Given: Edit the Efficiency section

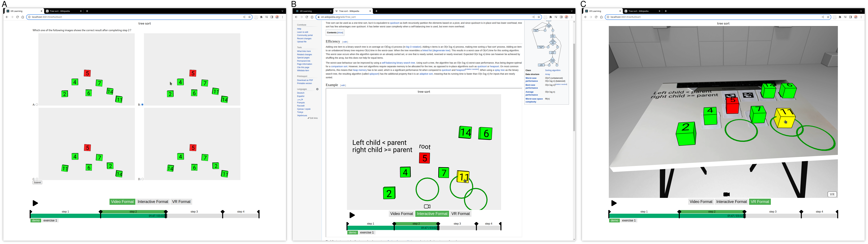Looking at the screenshot, I should click(x=345, y=42).
